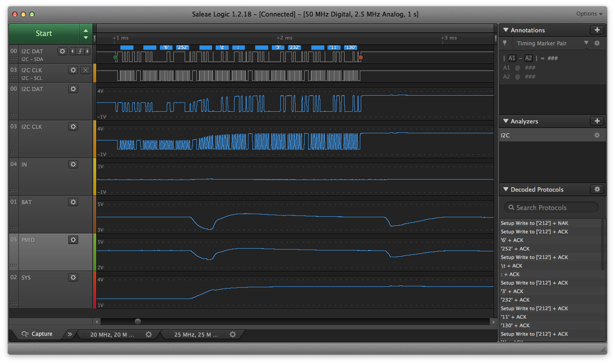Open Timing Marker Pair dropdown arrow
Screen dimensions: 615x364
(586, 43)
